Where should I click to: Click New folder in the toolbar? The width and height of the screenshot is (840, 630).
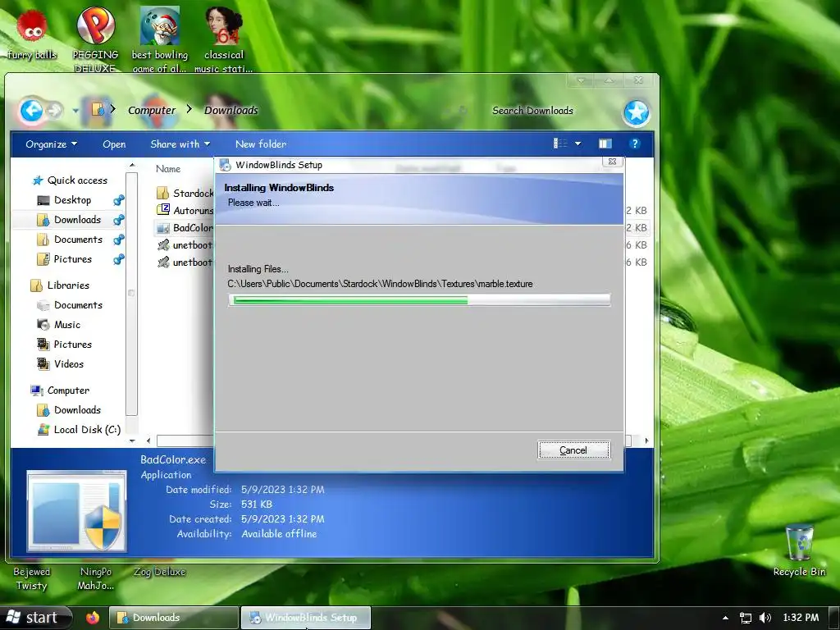coord(260,144)
